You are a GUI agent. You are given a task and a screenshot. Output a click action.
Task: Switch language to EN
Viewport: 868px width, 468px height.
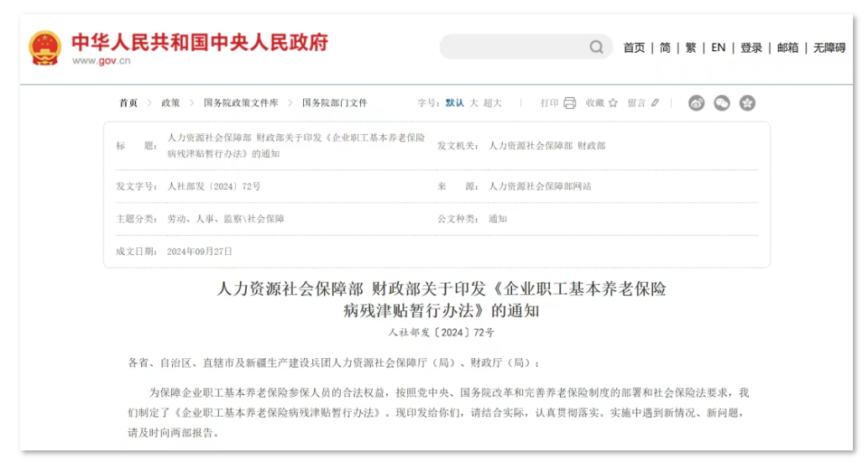click(x=719, y=48)
